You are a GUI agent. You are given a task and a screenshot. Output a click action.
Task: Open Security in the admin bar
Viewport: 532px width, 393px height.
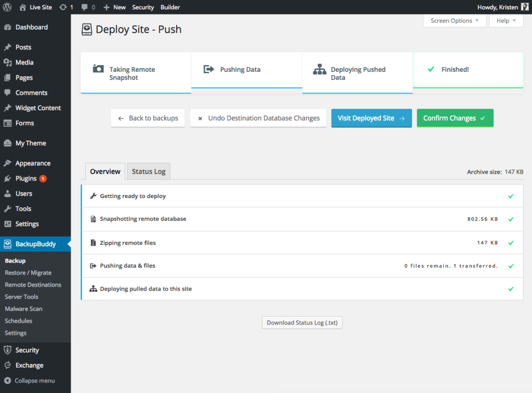click(143, 7)
